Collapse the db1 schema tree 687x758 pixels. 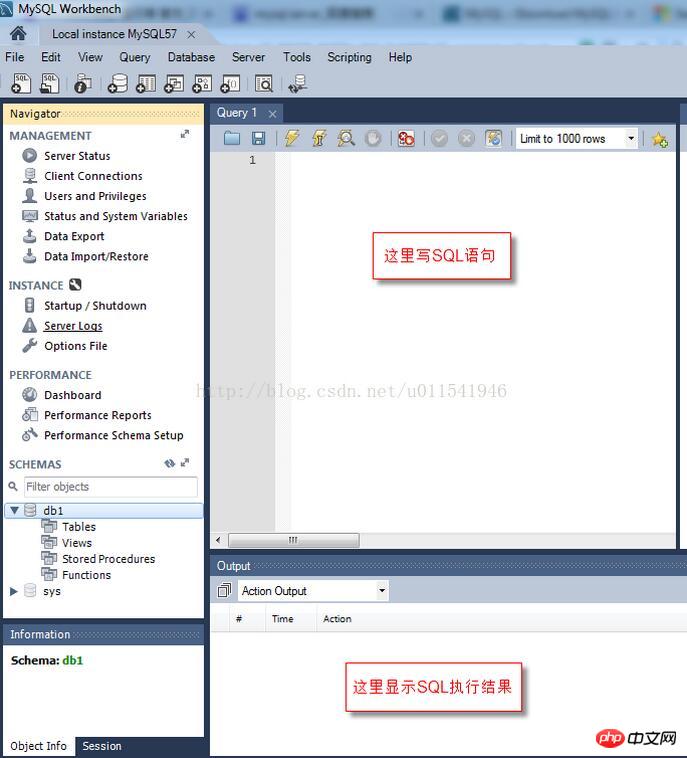[x=15, y=510]
